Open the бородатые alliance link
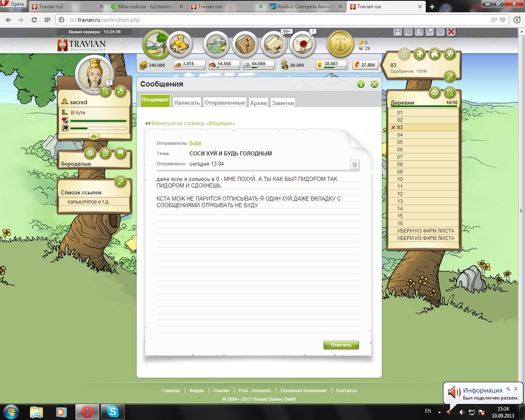The height and width of the screenshot is (420, 525). [x=76, y=164]
